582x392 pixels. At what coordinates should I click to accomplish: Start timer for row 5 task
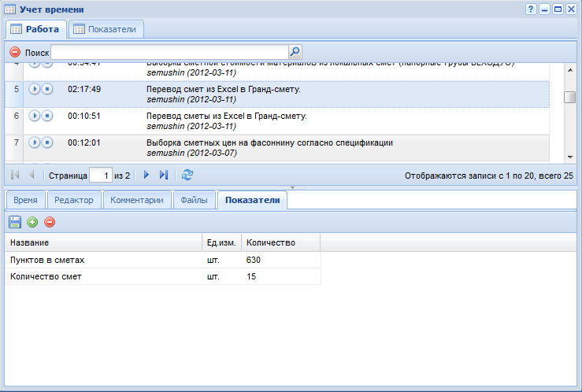[x=34, y=89]
